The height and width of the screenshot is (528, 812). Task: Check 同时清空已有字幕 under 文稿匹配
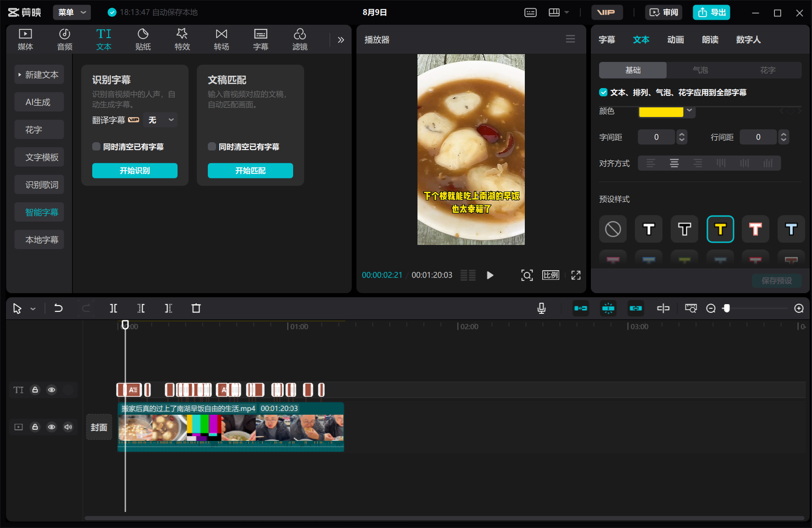(x=212, y=147)
